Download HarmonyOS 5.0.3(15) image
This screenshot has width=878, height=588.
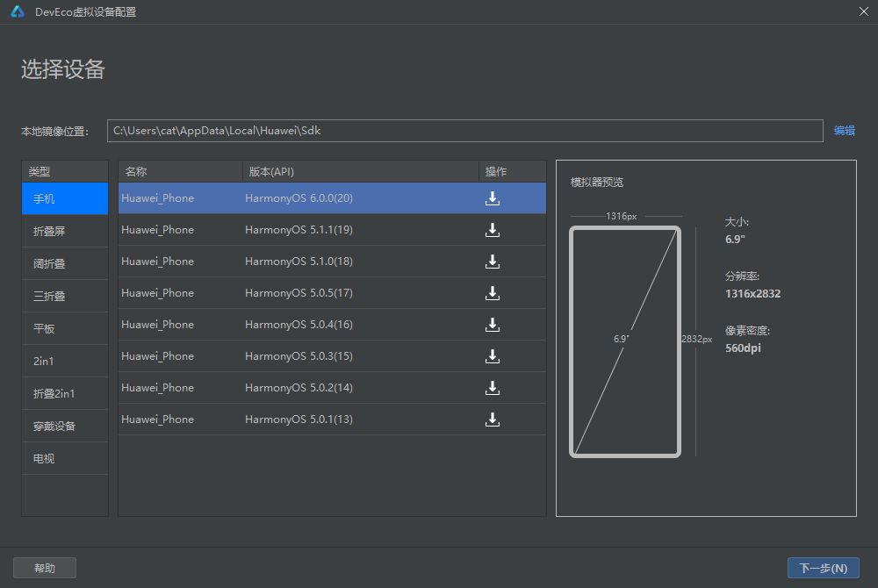coord(493,356)
